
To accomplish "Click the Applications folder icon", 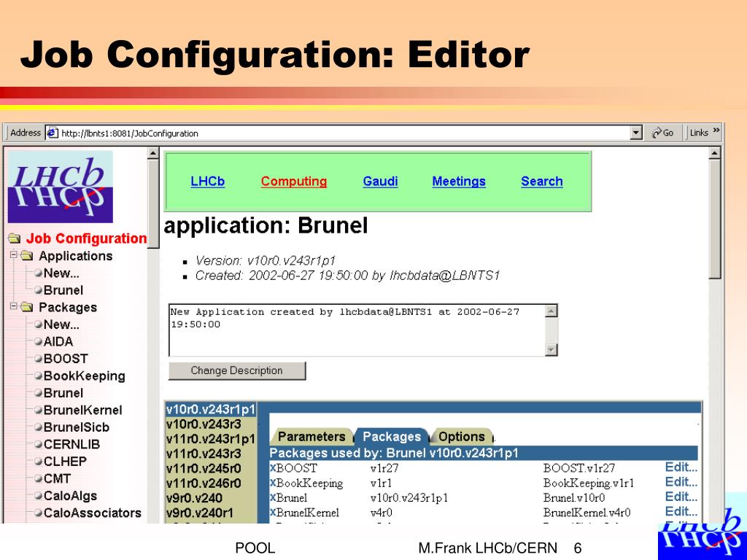I will tap(27, 256).
